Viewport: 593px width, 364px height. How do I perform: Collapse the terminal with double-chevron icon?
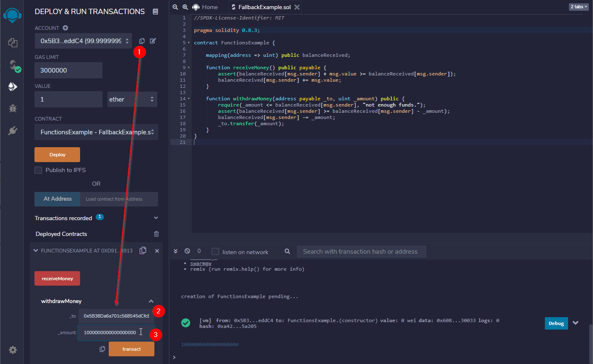point(176,251)
